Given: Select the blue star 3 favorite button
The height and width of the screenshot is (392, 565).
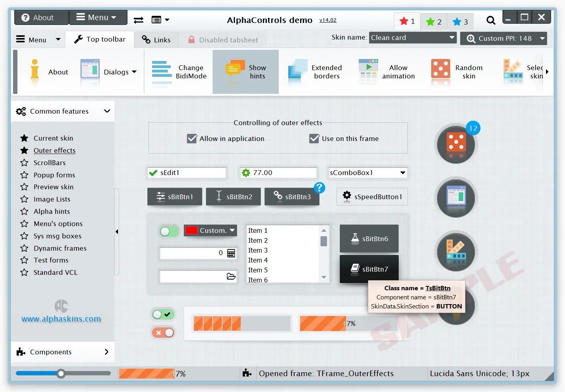Looking at the screenshot, I should click(x=460, y=22).
